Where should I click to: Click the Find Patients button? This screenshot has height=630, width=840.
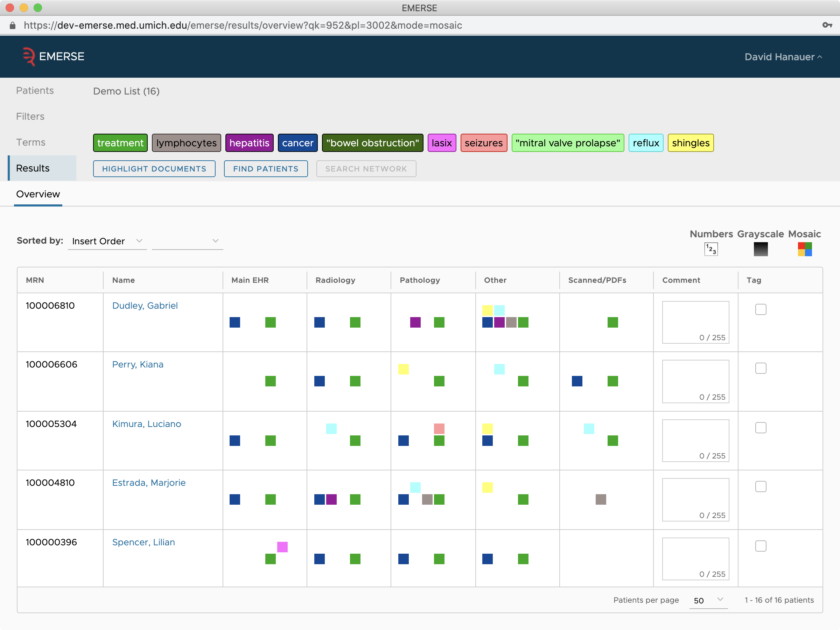click(266, 169)
